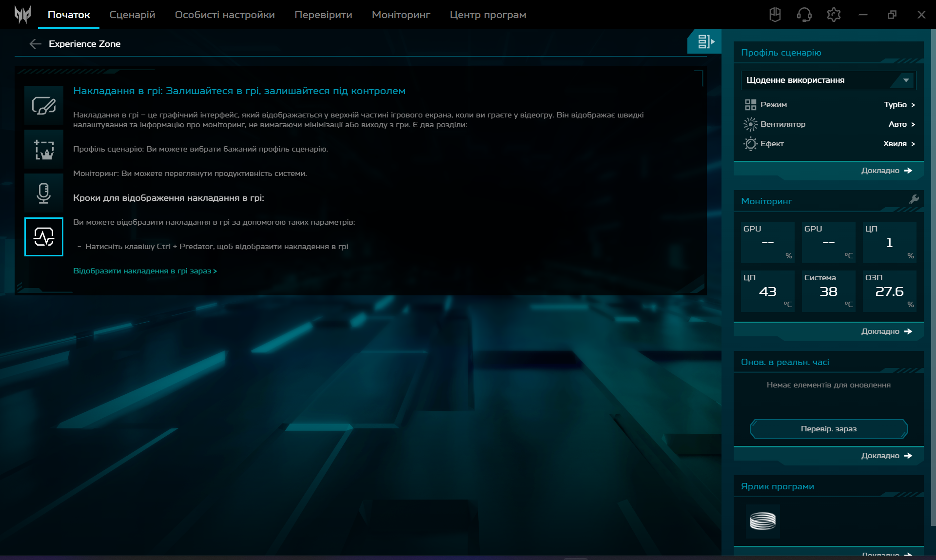The width and height of the screenshot is (936, 560).
Task: Open the mouse settings icon in title bar
Action: [775, 15]
